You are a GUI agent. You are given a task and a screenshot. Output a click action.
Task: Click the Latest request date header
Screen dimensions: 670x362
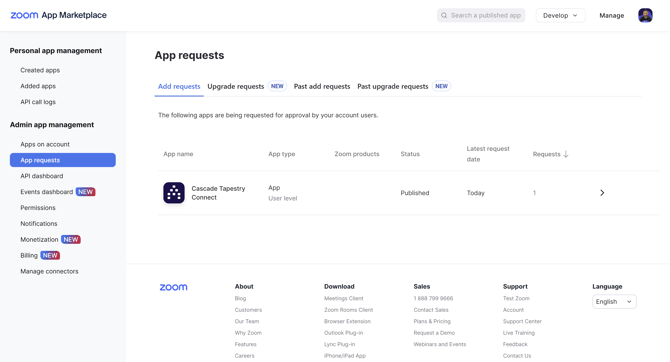click(488, 154)
